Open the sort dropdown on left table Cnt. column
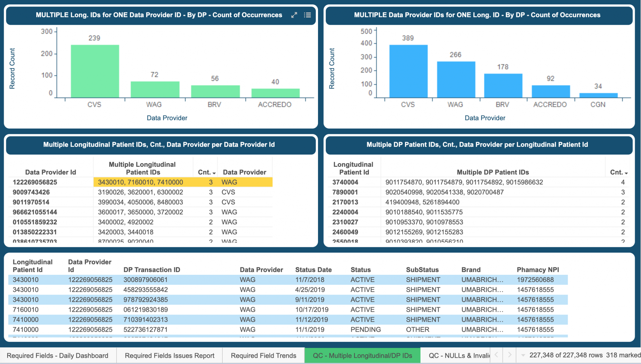 [x=213, y=172]
